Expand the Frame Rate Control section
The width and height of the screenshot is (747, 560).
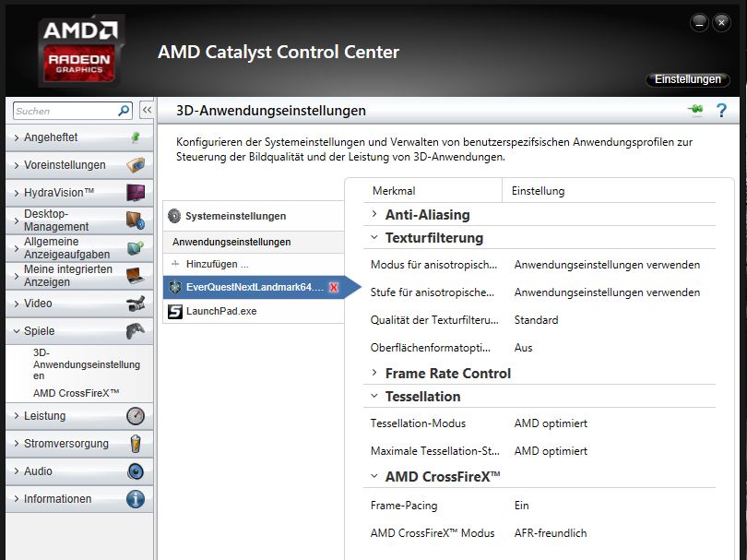point(374,373)
